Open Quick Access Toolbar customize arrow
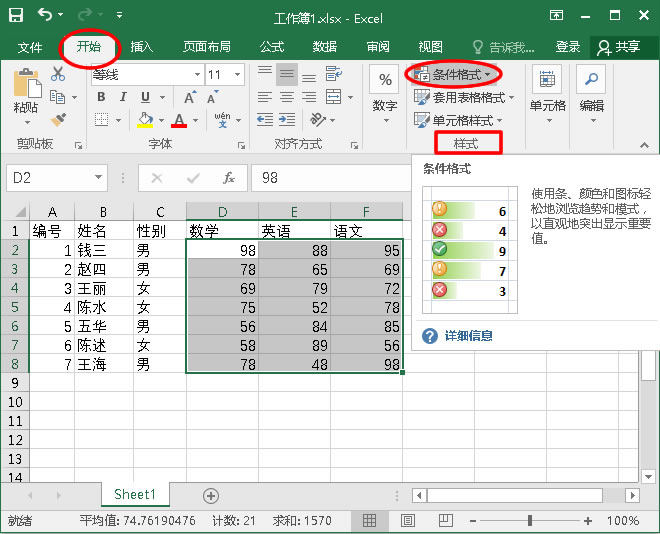 [x=120, y=15]
